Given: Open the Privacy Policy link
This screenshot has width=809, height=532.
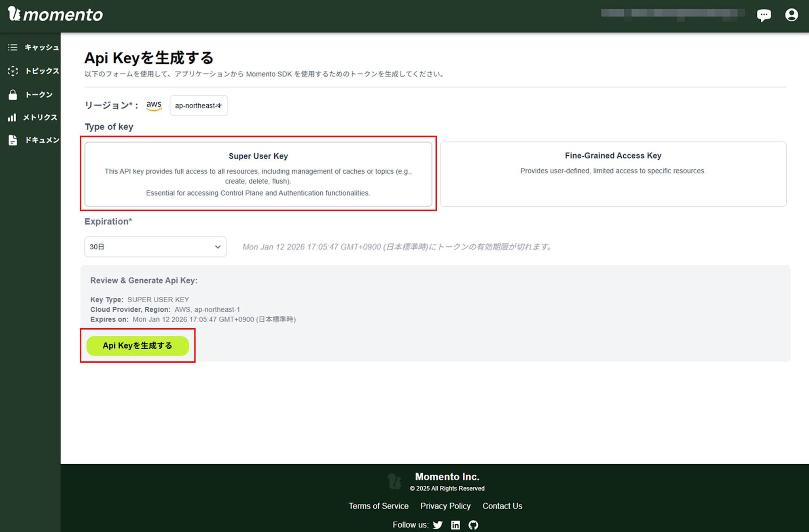Looking at the screenshot, I should [x=445, y=506].
